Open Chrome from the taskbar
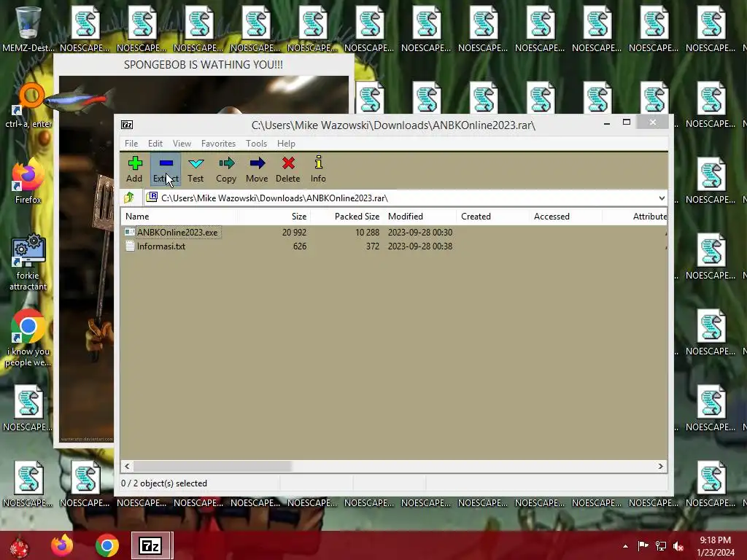 pyautogui.click(x=107, y=545)
